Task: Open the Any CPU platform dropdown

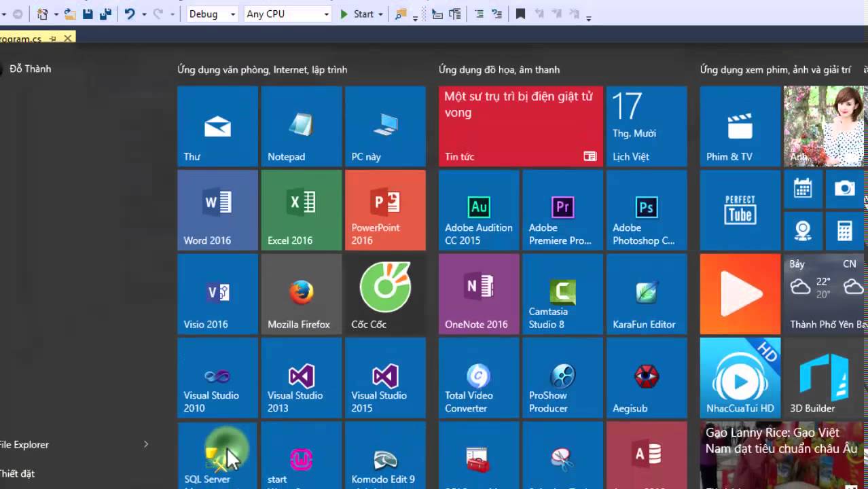Action: coord(287,14)
